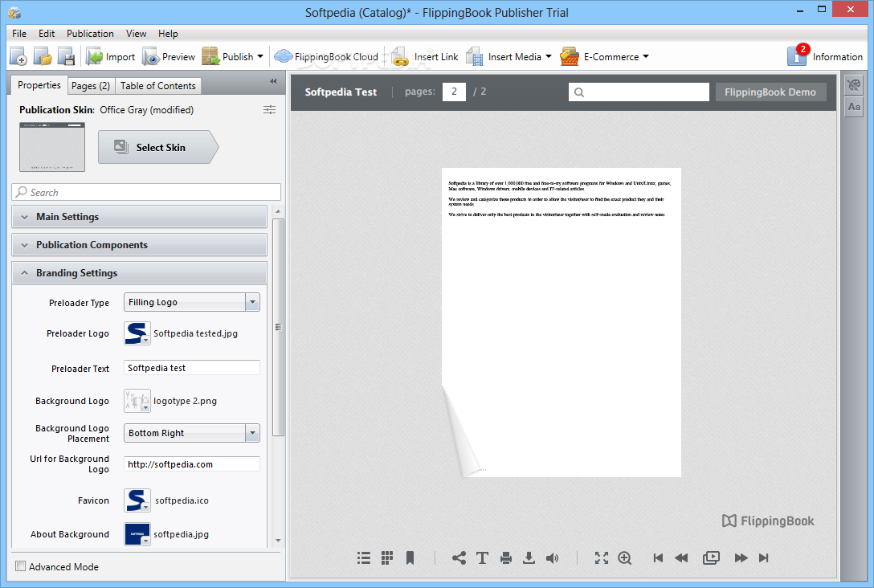Click the slideshow play icon
Image resolution: width=874 pixels, height=588 pixels.
click(x=711, y=558)
